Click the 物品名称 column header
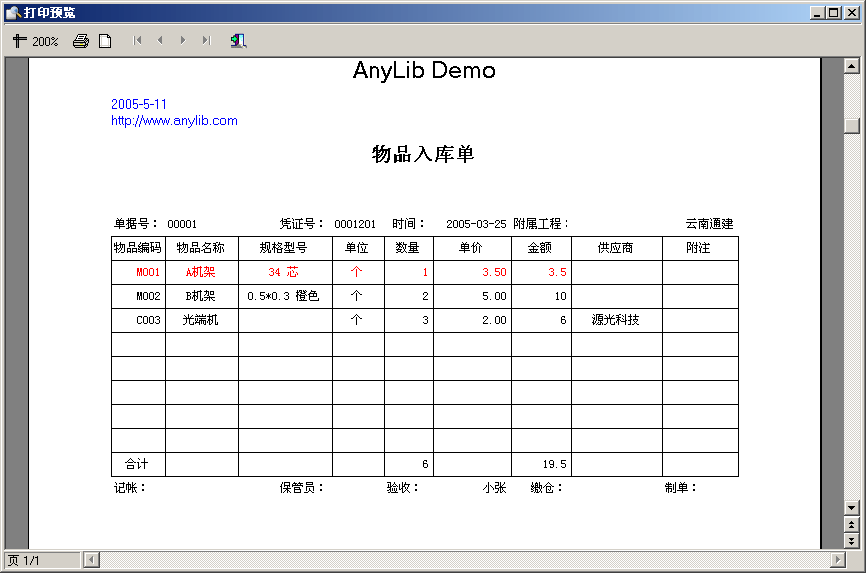The height and width of the screenshot is (573, 866). coord(200,248)
